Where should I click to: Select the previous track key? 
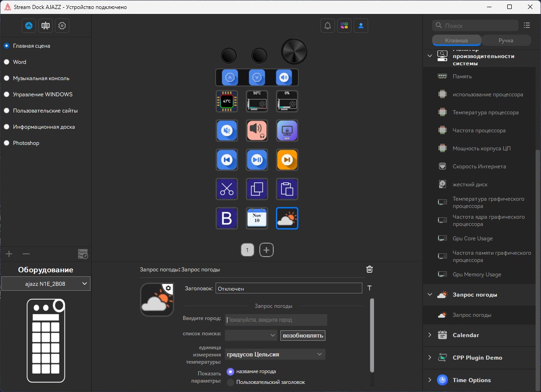(x=227, y=160)
